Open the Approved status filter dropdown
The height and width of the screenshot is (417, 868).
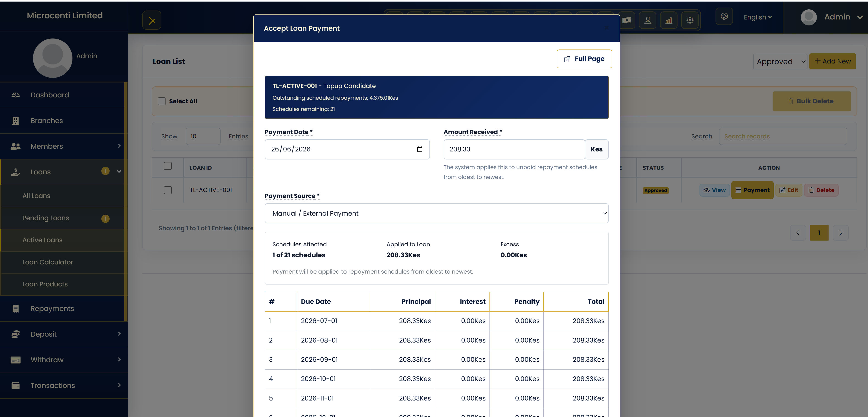coord(780,62)
